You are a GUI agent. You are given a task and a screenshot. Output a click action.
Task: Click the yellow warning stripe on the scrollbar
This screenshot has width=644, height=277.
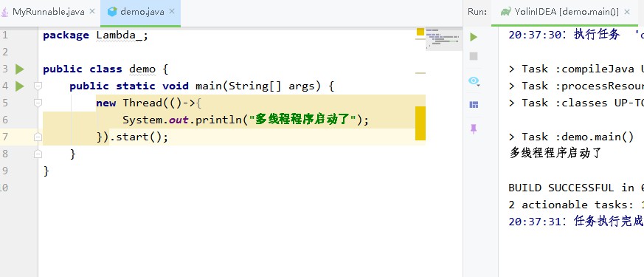420,123
